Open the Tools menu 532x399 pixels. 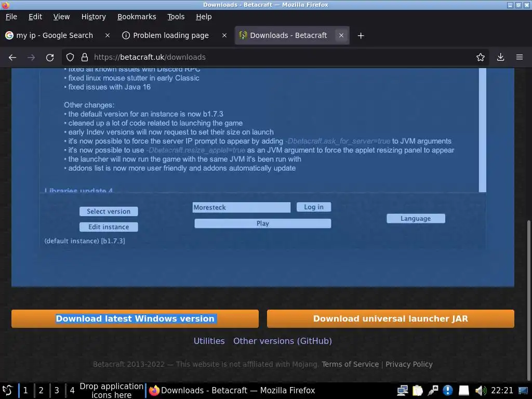pos(176,17)
